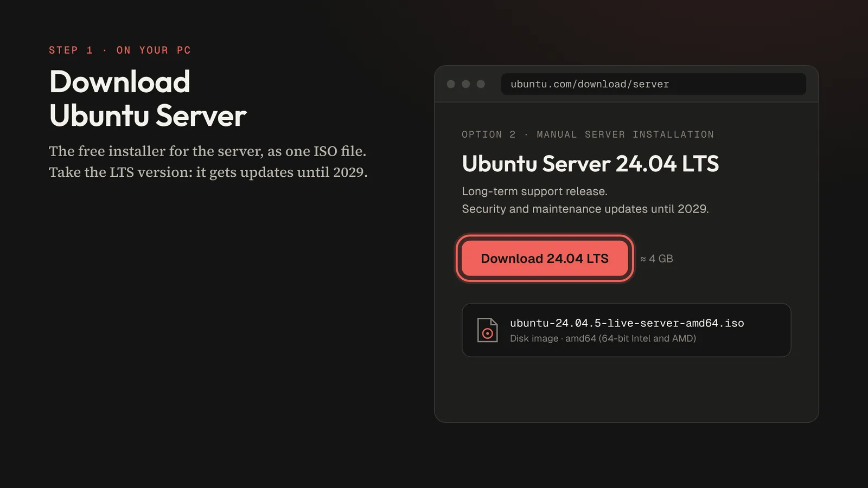Click "Disk image · amd64 (64-bit Intel and AMD)" text
868x488 pixels.
(x=603, y=338)
